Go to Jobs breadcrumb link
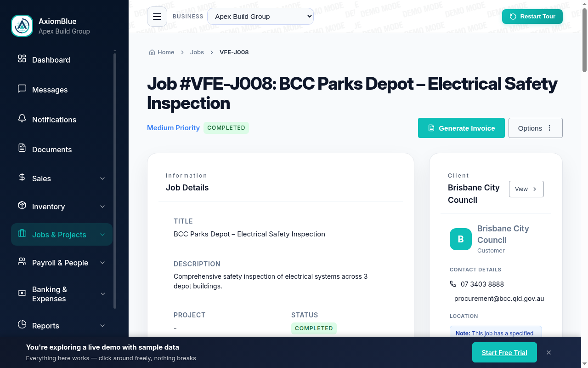588x368 pixels. pyautogui.click(x=197, y=52)
